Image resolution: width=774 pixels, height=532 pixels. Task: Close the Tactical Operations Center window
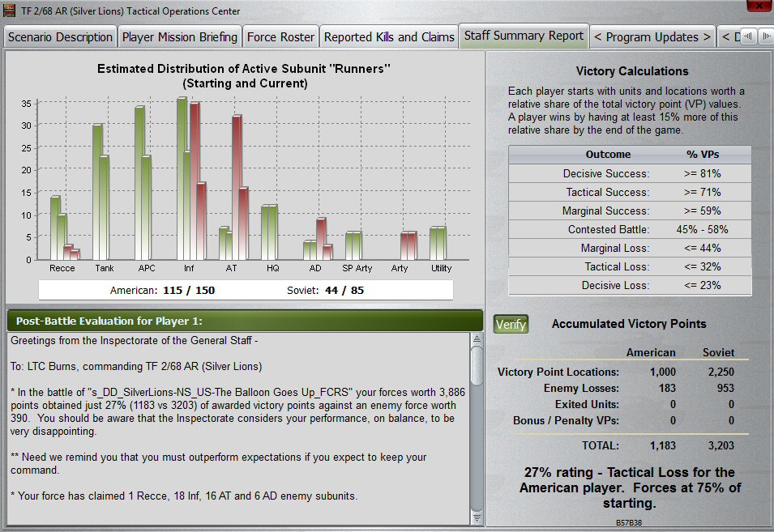[761, 6]
